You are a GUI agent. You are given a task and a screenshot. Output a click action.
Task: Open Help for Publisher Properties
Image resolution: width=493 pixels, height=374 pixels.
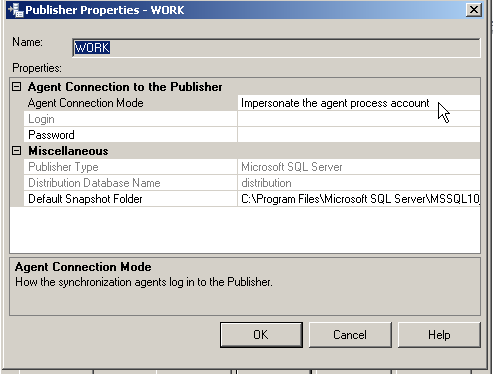tap(439, 335)
